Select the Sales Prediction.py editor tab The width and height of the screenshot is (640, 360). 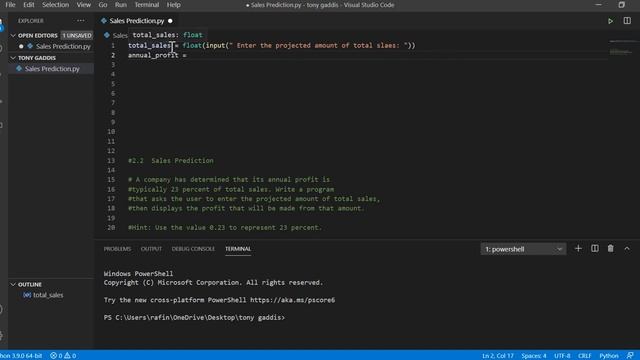pos(137,21)
